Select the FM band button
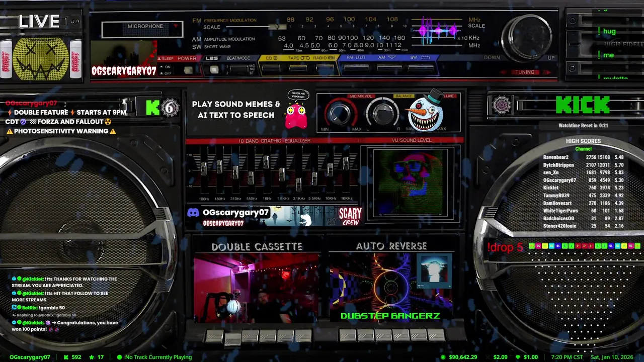The image size is (644, 362). [x=357, y=68]
